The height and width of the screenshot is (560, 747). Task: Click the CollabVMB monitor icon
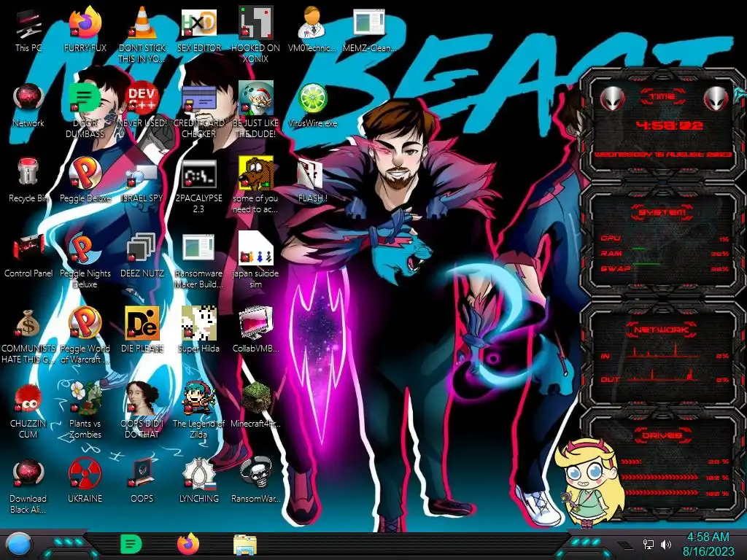click(255, 324)
